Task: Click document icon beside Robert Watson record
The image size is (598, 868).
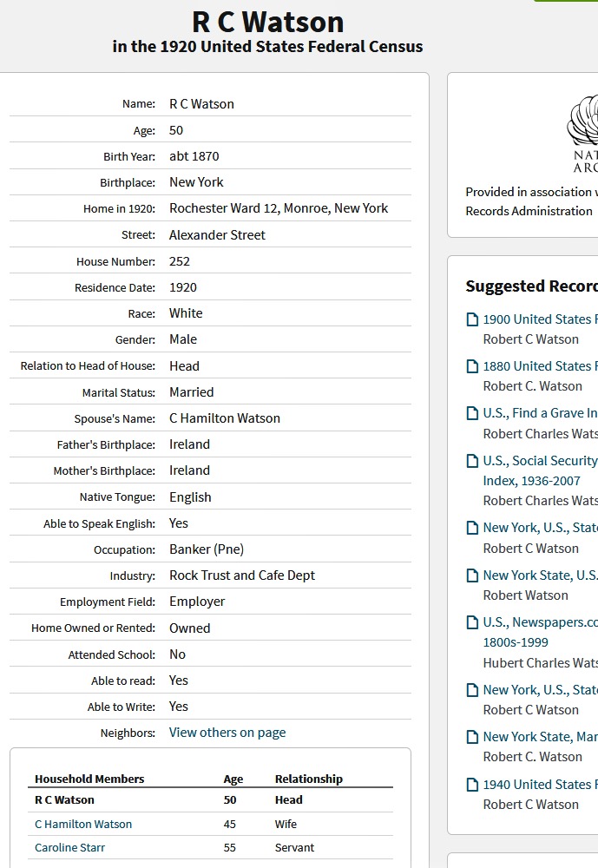Action: (x=472, y=575)
